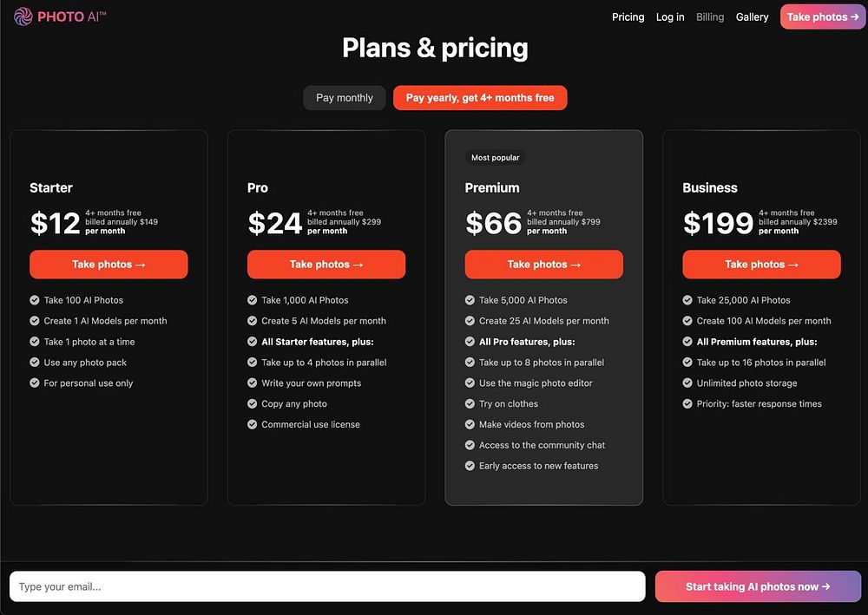Click checkmark icon beside Try on clothes
868x615 pixels.
click(470, 404)
